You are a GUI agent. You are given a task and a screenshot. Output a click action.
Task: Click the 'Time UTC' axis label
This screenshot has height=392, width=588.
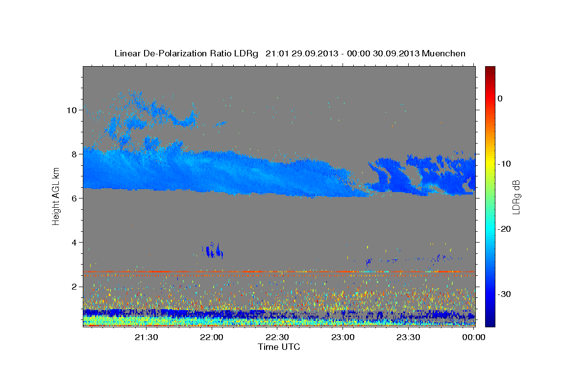tap(279, 347)
